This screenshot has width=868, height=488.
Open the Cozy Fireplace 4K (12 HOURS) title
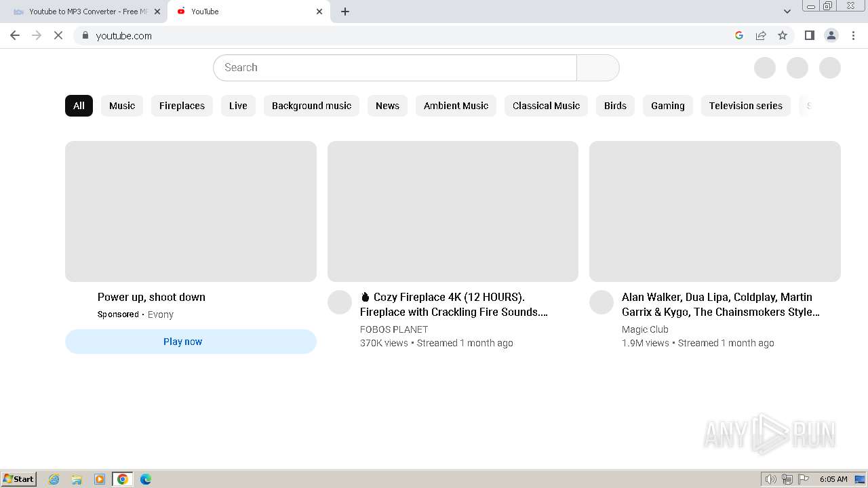(454, 304)
